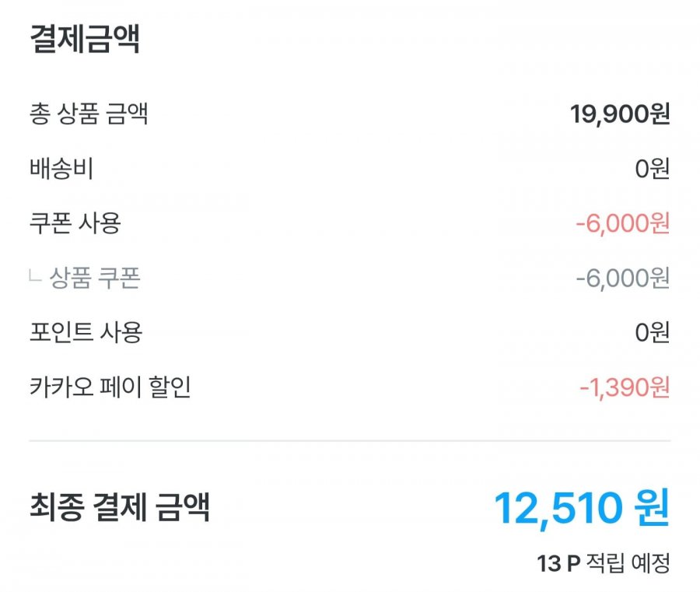Screen dimensions: 700x592
Task: Select the 상품 쿠폰 sub-item label
Action: pyautogui.click(x=95, y=278)
